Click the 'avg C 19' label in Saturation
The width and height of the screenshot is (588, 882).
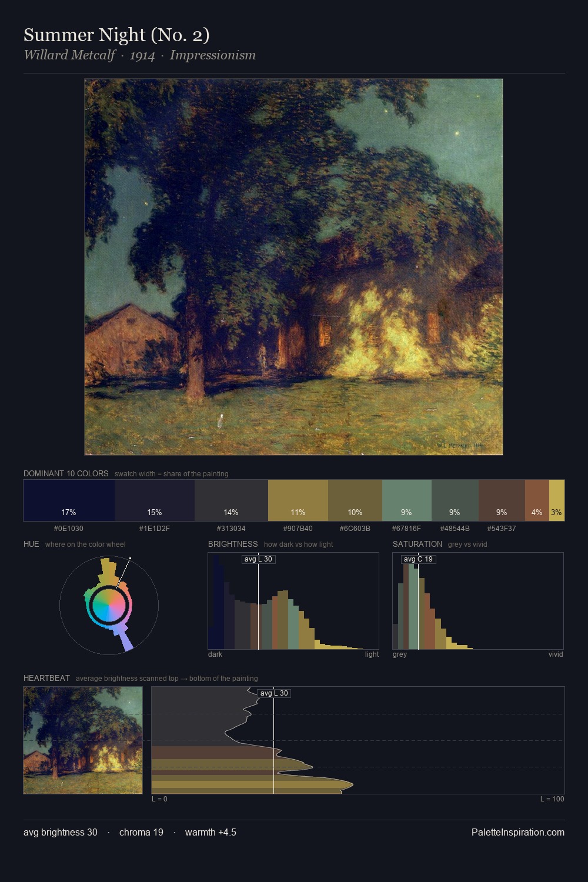pos(419,559)
